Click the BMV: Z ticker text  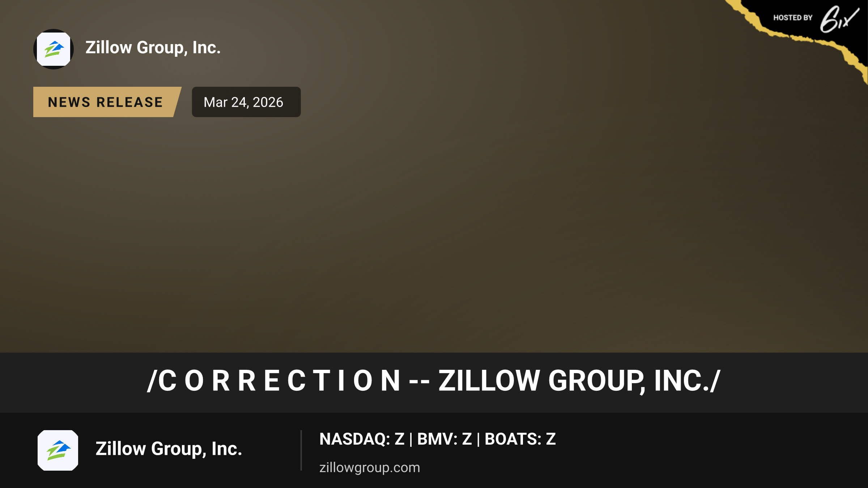coord(444,439)
